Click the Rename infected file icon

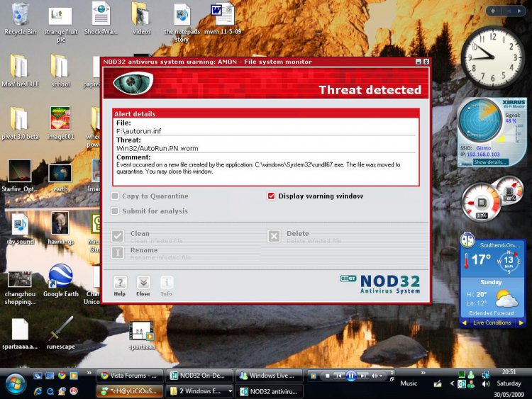pos(117,252)
